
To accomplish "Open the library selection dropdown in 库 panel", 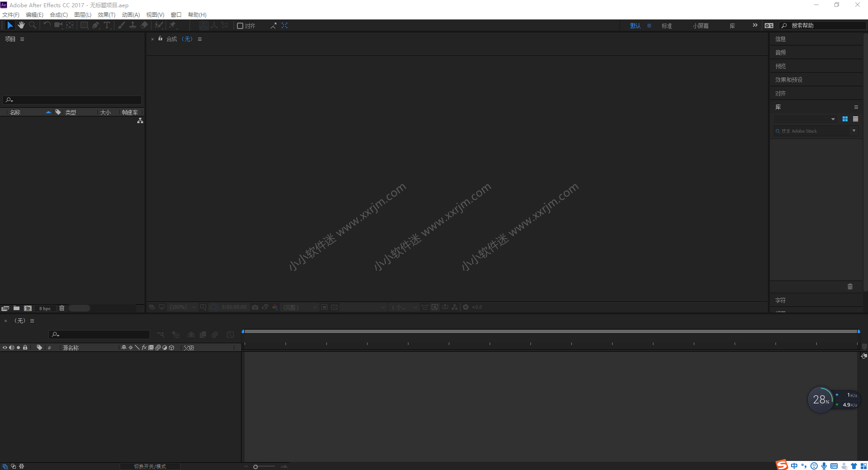I will (833, 119).
